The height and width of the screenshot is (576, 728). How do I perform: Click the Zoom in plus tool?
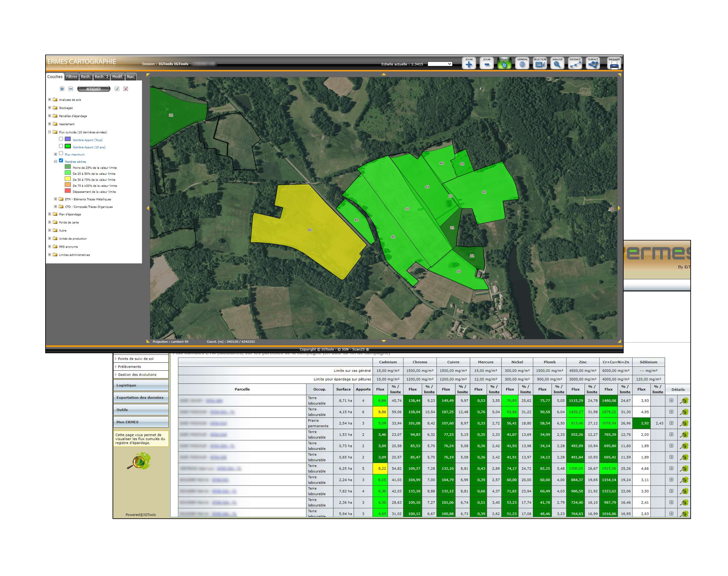(469, 63)
